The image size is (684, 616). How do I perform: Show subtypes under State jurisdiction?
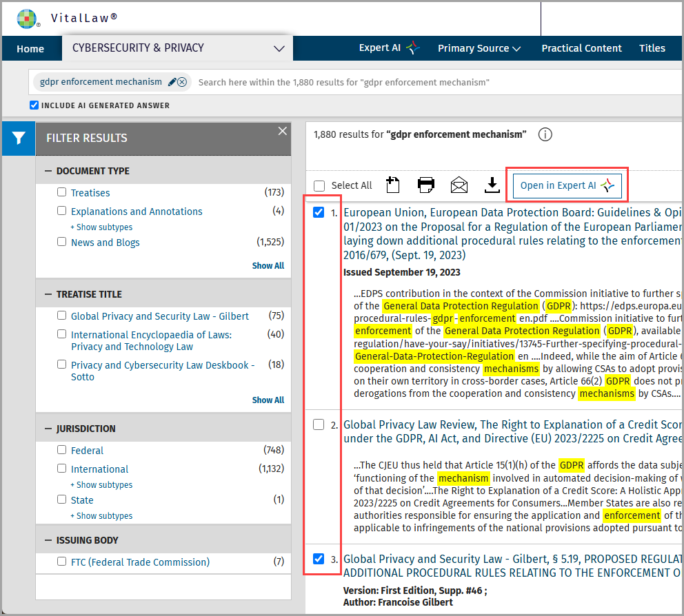pos(101,515)
